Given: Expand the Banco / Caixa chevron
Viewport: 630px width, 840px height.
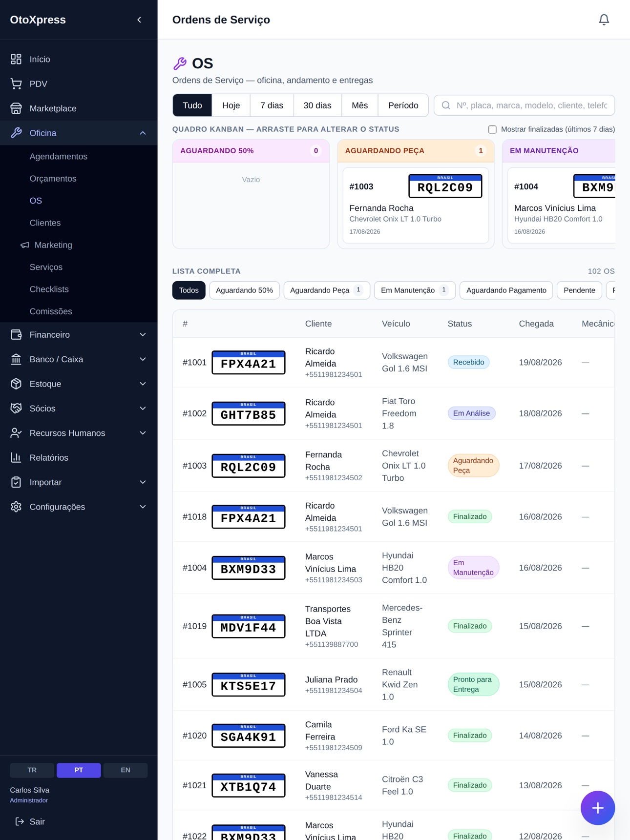Looking at the screenshot, I should click(x=143, y=359).
